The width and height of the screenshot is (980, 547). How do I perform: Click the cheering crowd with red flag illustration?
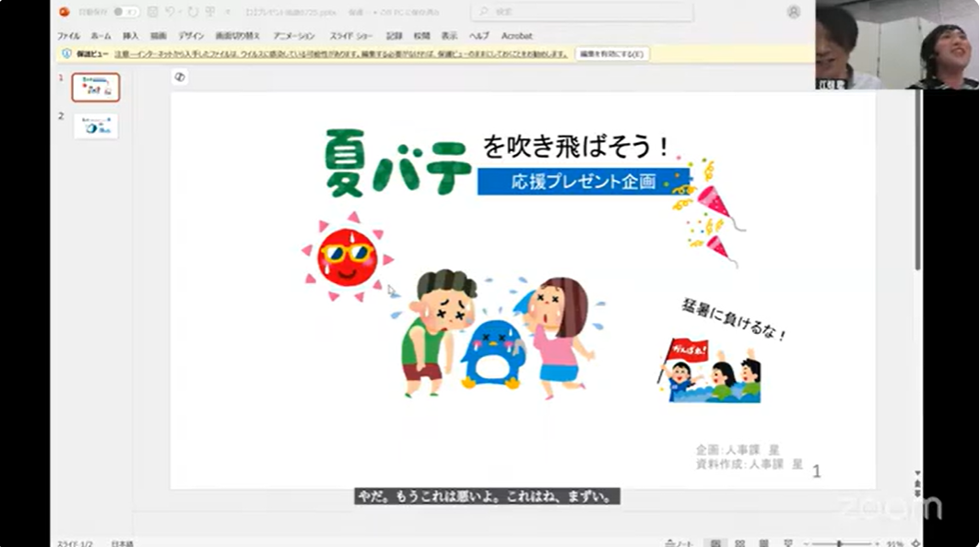710,370
